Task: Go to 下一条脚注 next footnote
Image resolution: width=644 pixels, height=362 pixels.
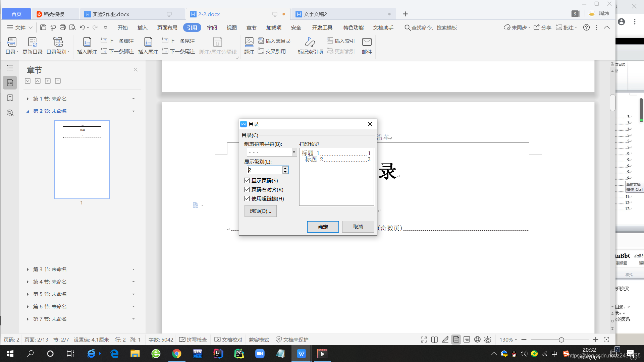Action: (117, 51)
